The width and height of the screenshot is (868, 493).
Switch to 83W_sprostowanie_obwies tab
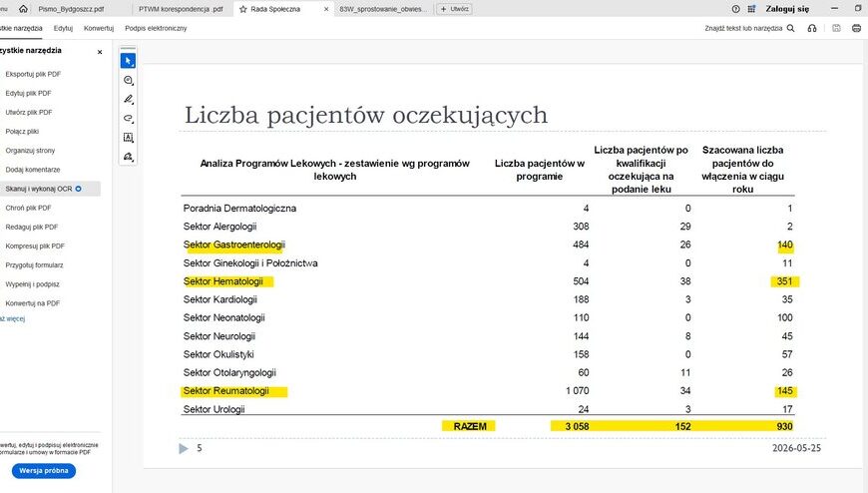point(383,9)
